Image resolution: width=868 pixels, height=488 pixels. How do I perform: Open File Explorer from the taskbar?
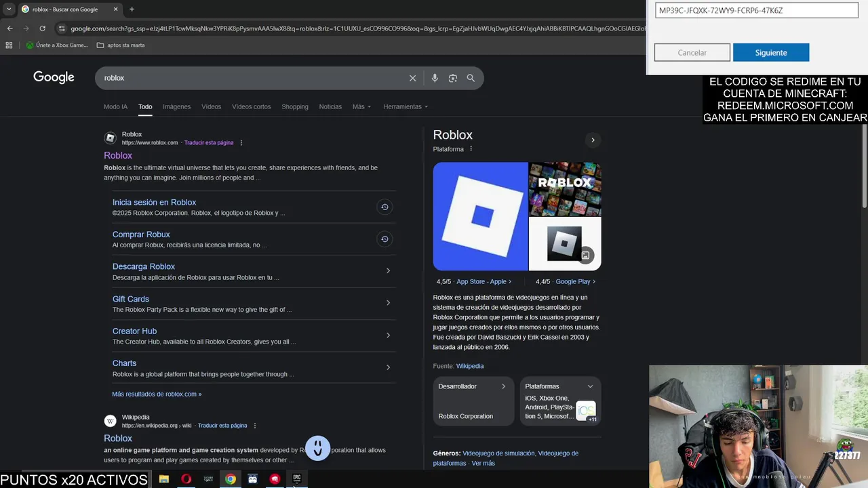[x=163, y=479]
